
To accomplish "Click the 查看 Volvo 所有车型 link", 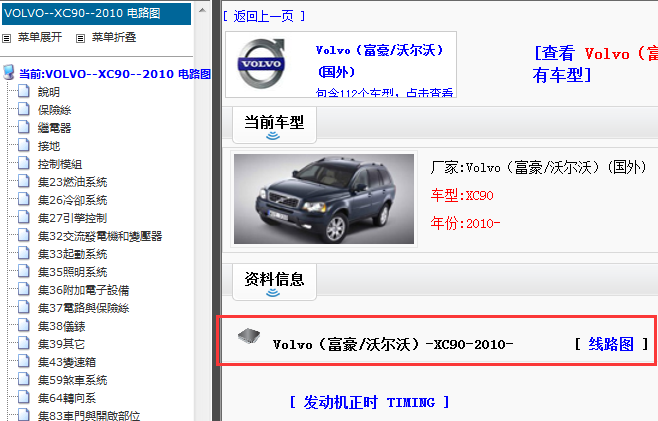I will click(595, 64).
